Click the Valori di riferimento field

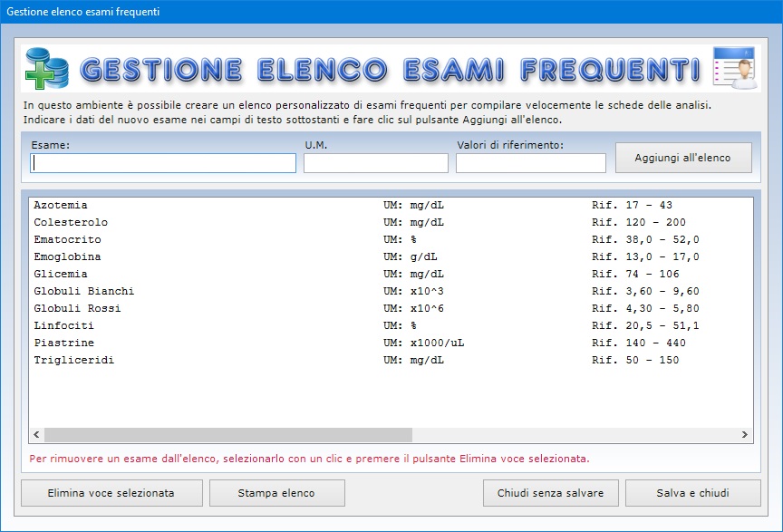(530, 163)
